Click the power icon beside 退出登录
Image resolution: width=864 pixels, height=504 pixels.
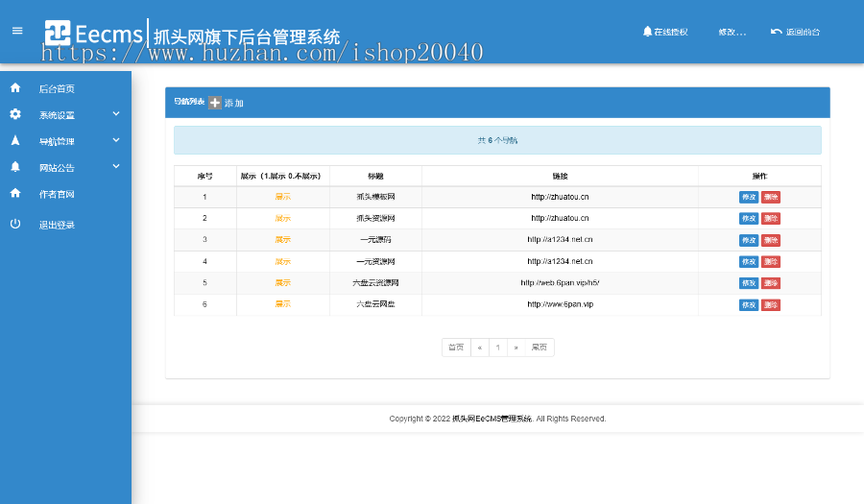pos(15,224)
